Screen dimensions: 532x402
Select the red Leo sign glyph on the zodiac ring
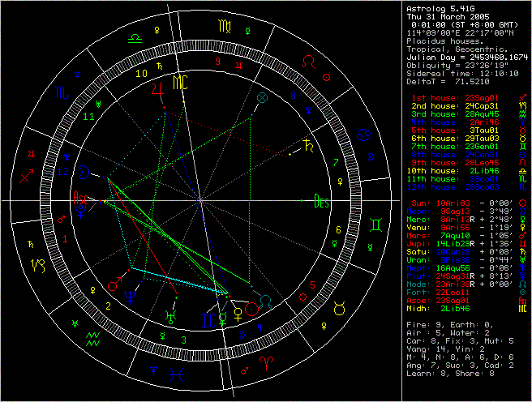(x=309, y=61)
